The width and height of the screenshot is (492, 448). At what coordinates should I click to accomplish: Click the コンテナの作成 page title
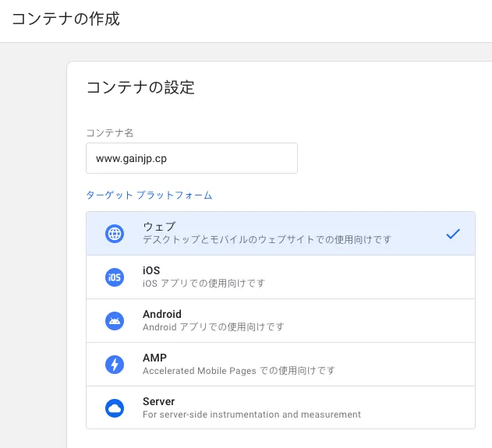(65, 19)
